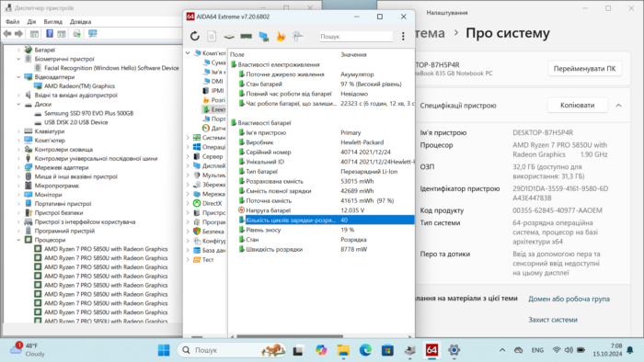This screenshot has width=644, height=362.
Task: Open the Settings gear taskbar icon
Action: point(454,350)
